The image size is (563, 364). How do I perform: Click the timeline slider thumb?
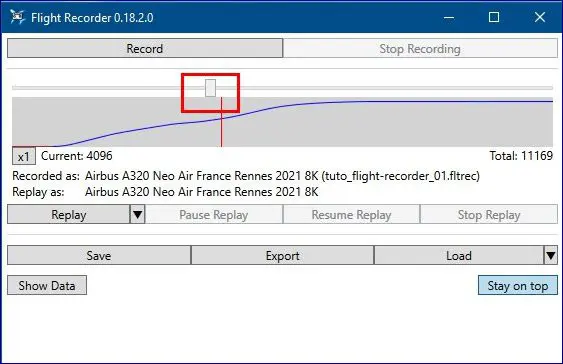click(210, 88)
